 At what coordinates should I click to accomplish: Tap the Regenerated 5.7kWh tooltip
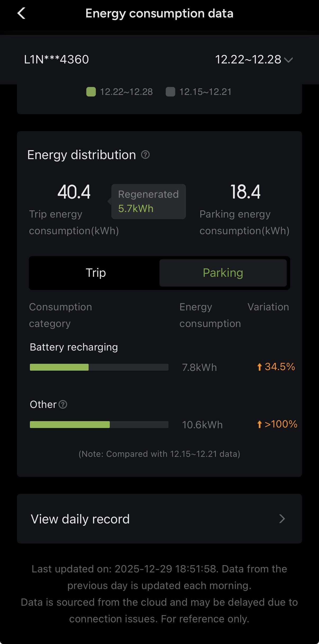[x=148, y=201]
